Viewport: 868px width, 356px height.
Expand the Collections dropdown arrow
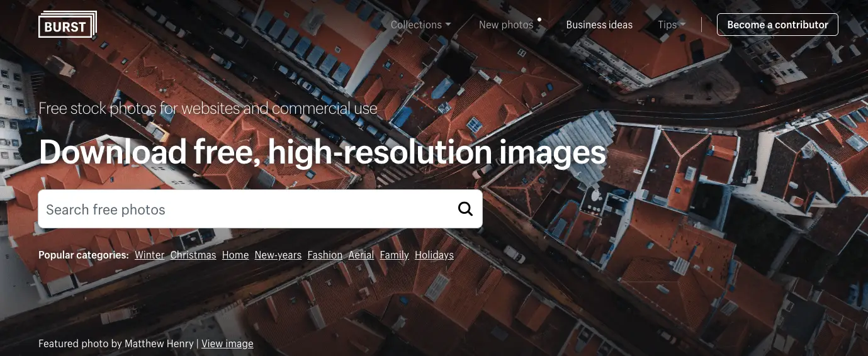448,25
